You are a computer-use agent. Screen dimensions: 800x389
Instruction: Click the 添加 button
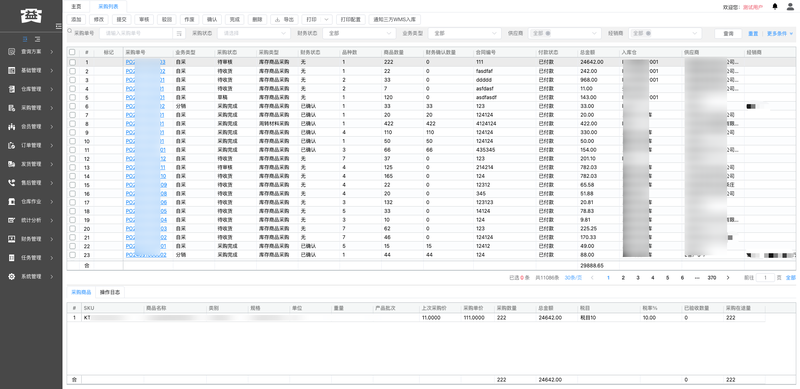(76, 19)
